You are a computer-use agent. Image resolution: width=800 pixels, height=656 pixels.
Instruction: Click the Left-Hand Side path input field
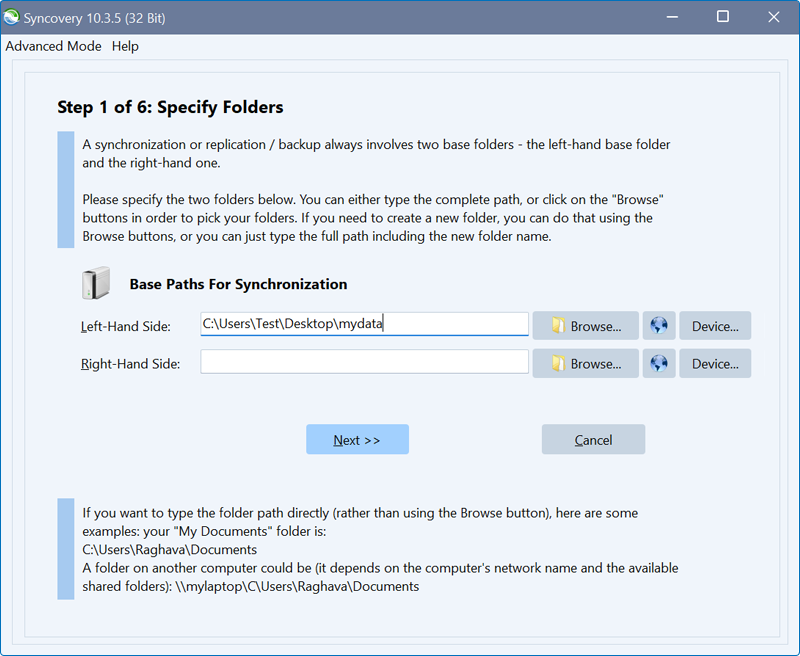(x=364, y=324)
